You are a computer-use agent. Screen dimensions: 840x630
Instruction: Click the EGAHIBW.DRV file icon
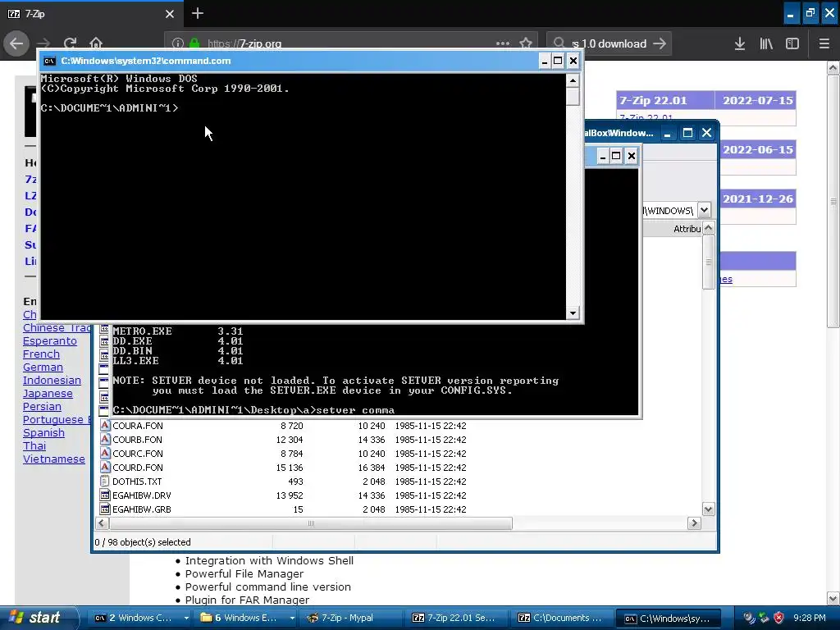pyautogui.click(x=105, y=495)
